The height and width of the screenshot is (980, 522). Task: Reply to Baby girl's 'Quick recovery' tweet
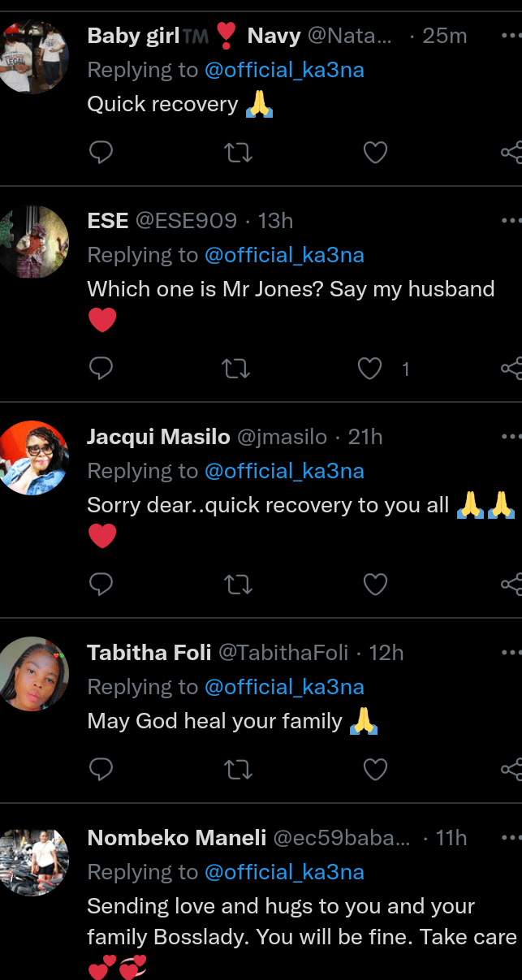[x=101, y=153]
